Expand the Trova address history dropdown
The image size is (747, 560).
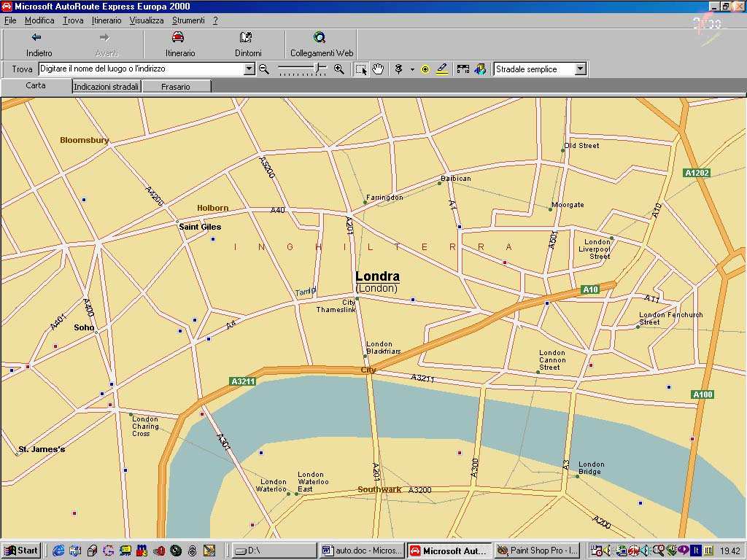point(249,69)
